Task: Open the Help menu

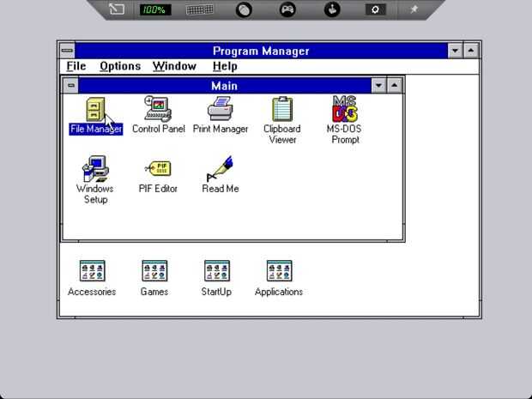Action: [225, 66]
